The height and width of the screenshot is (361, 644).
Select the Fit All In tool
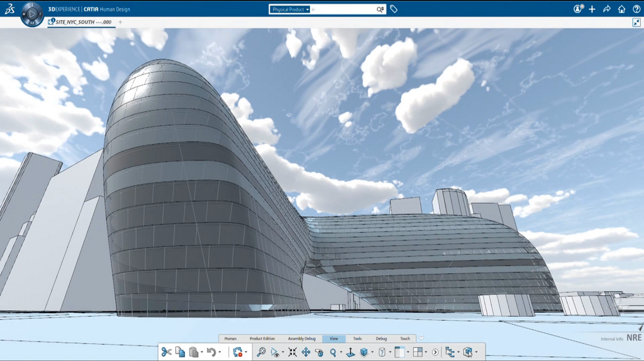pyautogui.click(x=292, y=352)
